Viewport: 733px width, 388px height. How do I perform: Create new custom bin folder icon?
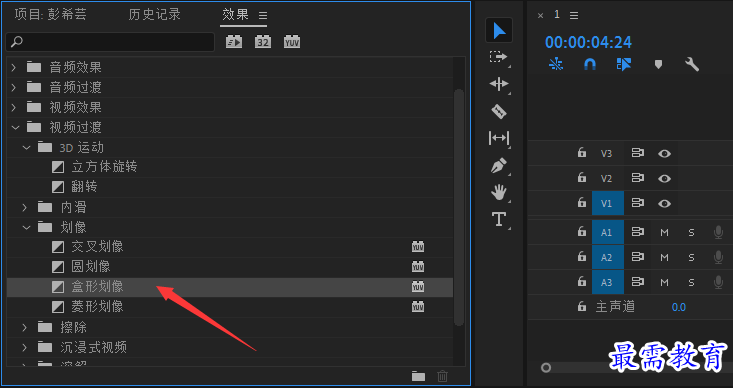coord(418,376)
